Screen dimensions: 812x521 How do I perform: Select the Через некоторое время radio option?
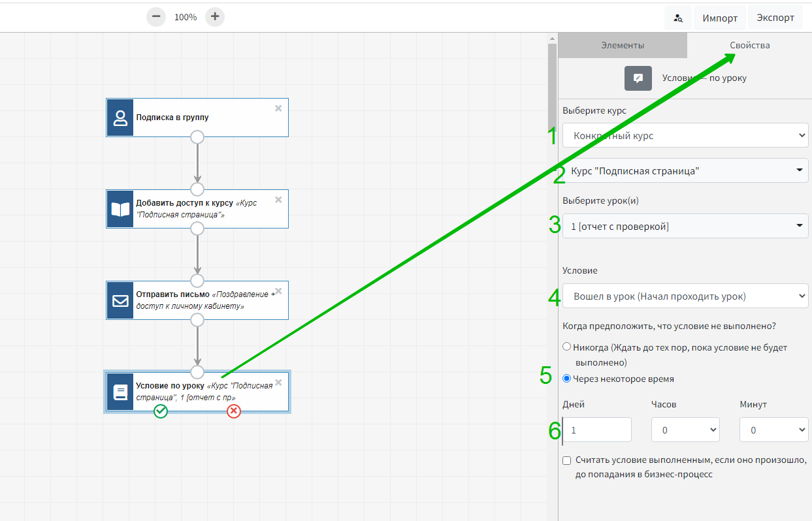[567, 379]
